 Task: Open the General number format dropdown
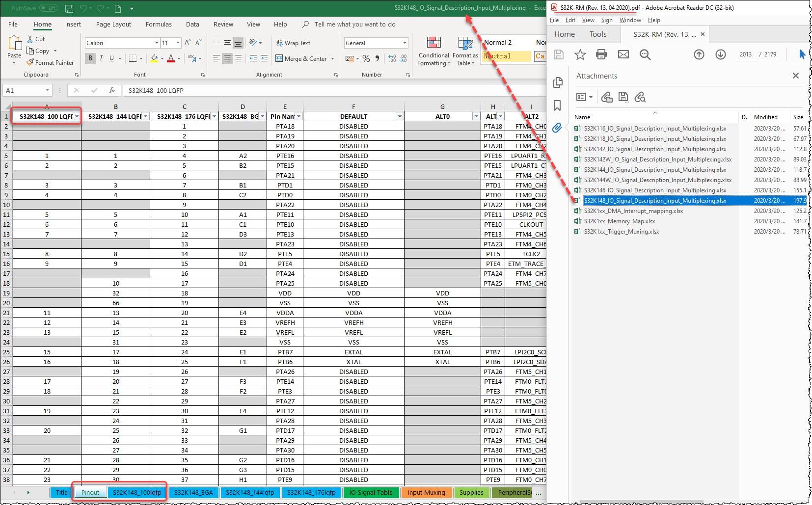pos(405,43)
